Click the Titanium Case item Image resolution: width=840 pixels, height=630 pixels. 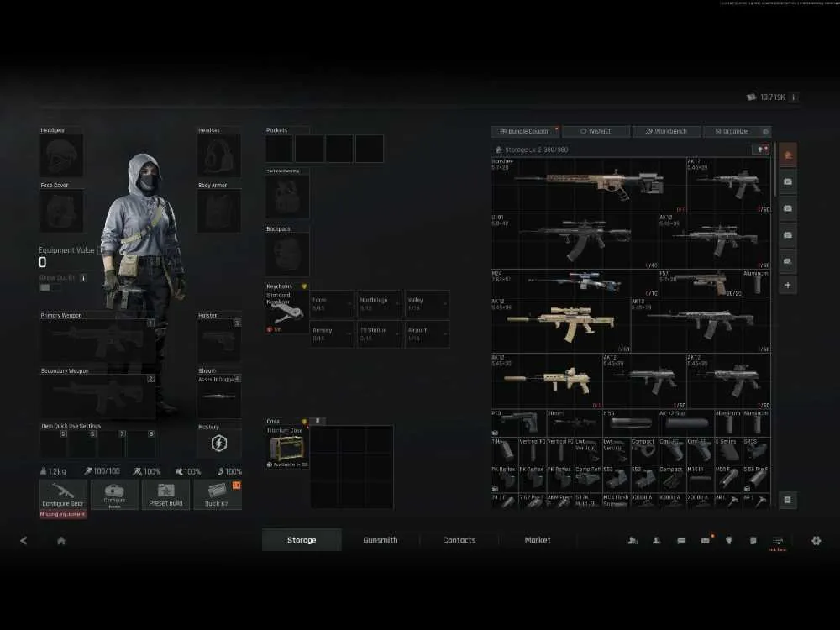[287, 448]
